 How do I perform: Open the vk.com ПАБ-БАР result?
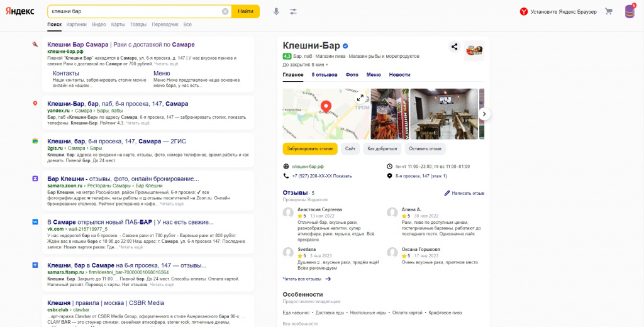131,222
